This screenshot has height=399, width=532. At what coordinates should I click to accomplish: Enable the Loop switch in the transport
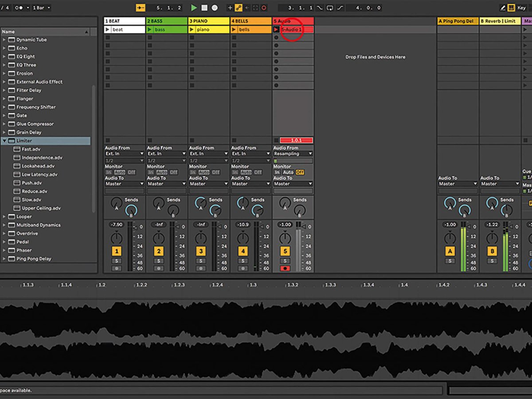click(x=330, y=8)
